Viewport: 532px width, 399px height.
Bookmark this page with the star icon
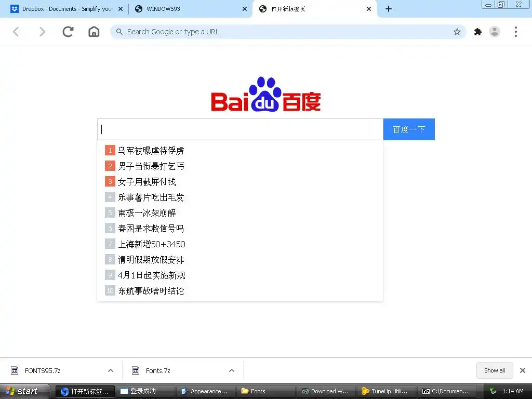pos(457,32)
